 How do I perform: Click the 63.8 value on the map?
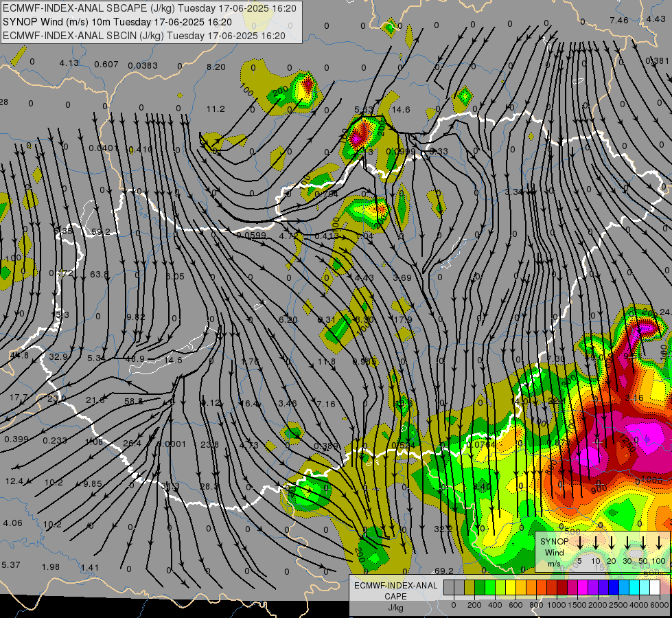[100, 274]
